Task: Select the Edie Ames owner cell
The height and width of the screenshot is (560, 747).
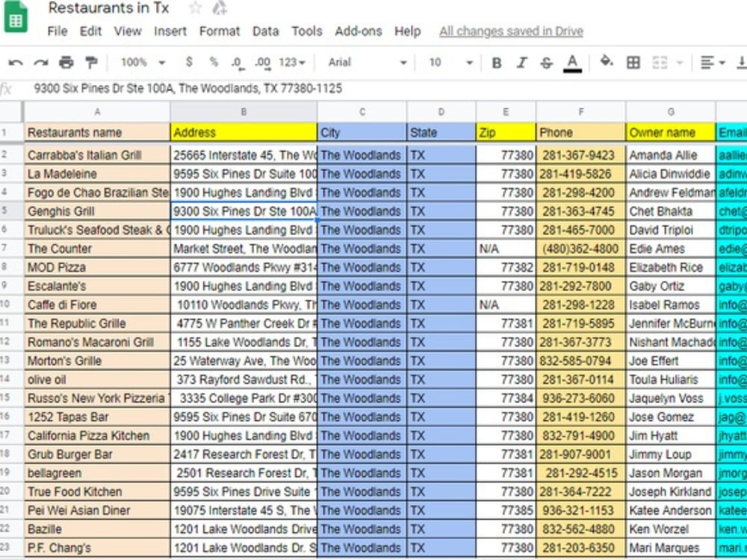Action: tap(671, 249)
